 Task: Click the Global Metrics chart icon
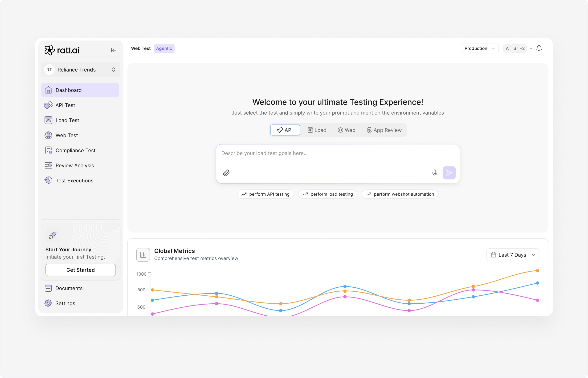point(143,255)
